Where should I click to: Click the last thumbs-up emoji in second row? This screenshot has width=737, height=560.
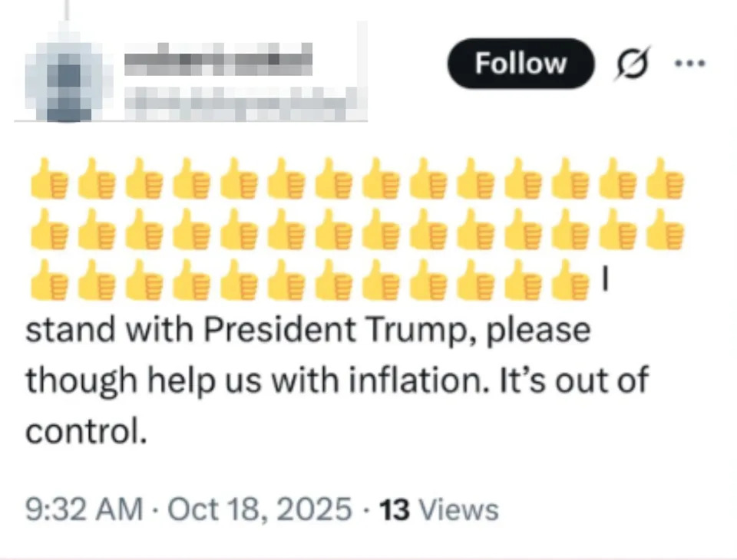663,229
